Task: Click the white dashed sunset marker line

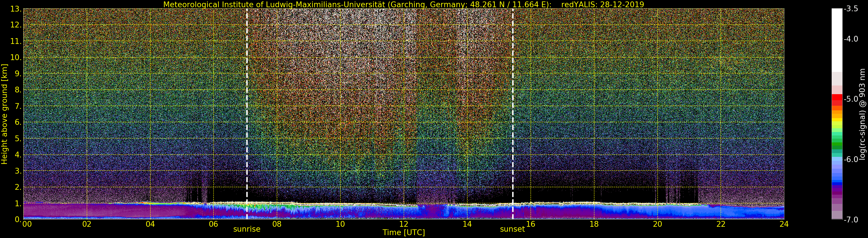Action: pyautogui.click(x=513, y=114)
